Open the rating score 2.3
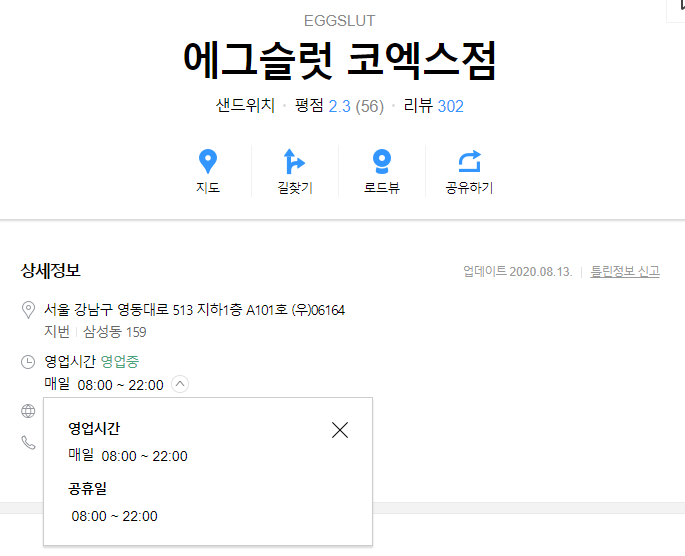 point(339,106)
